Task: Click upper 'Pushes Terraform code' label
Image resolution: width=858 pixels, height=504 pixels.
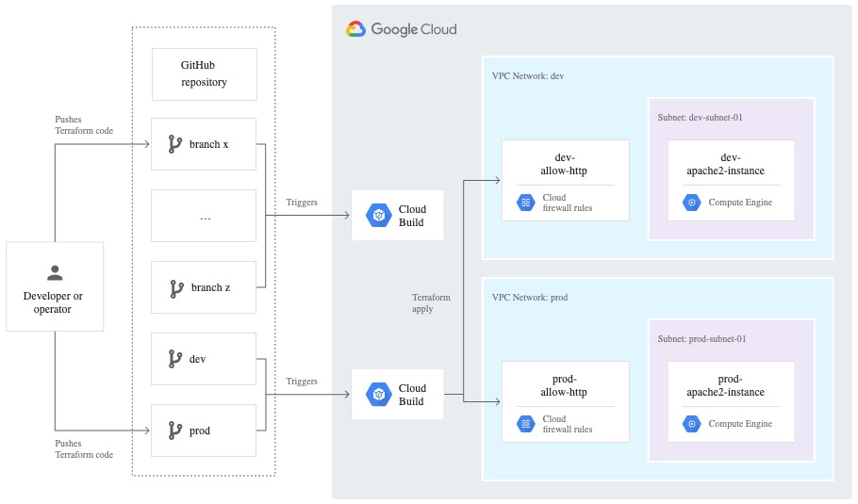Action: pyautogui.click(x=84, y=125)
